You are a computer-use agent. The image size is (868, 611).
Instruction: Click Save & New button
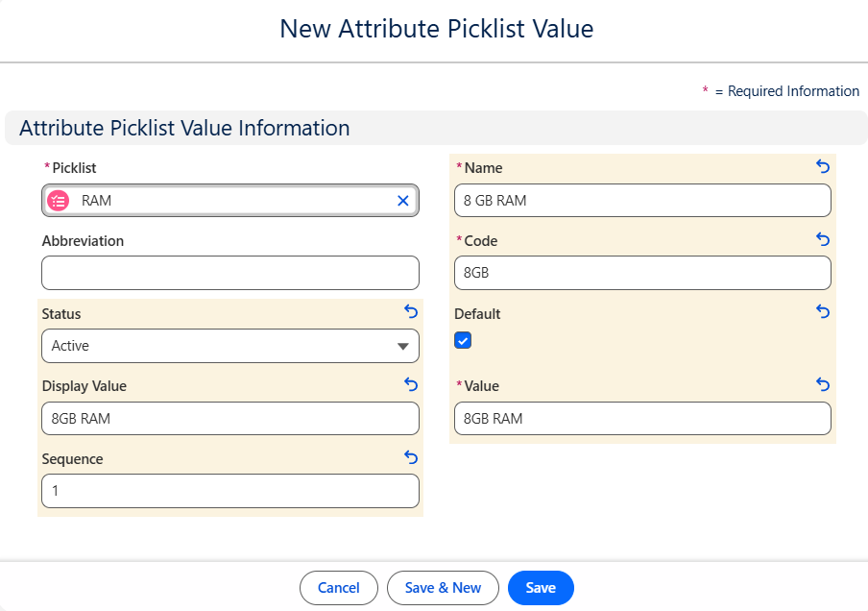(x=443, y=588)
